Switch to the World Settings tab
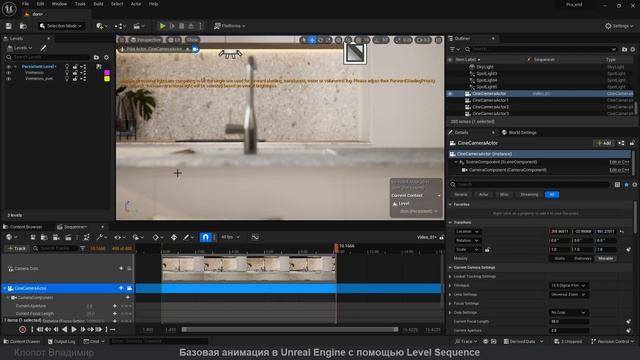Screen dimensions: 640x360 coord(519,133)
